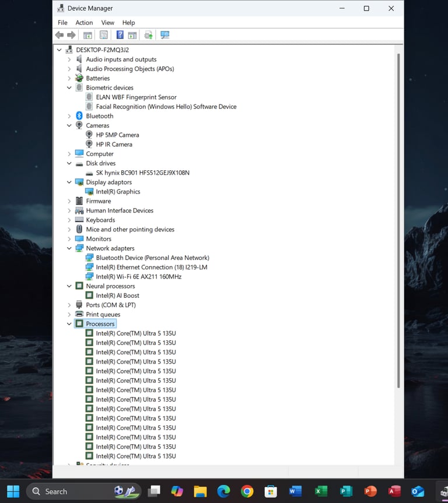Open Microsoft Edge from taskbar
This screenshot has height=503, width=448.
[223, 491]
